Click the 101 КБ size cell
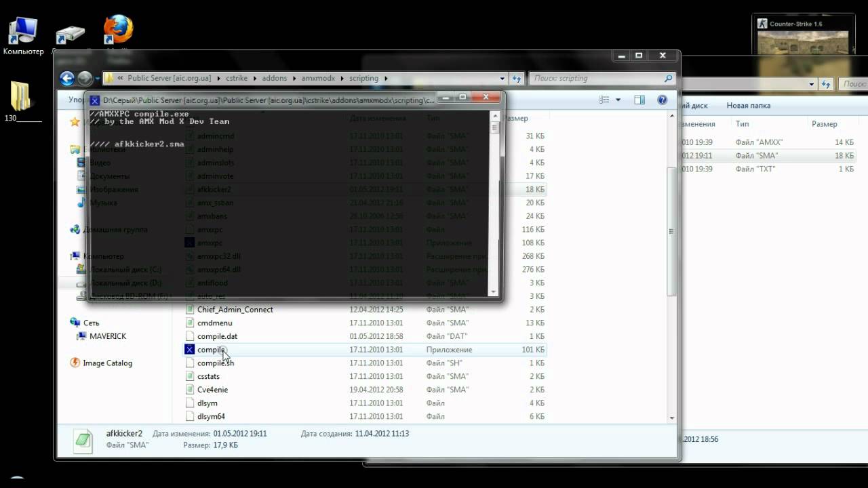Image resolution: width=868 pixels, height=488 pixels. [533, 350]
